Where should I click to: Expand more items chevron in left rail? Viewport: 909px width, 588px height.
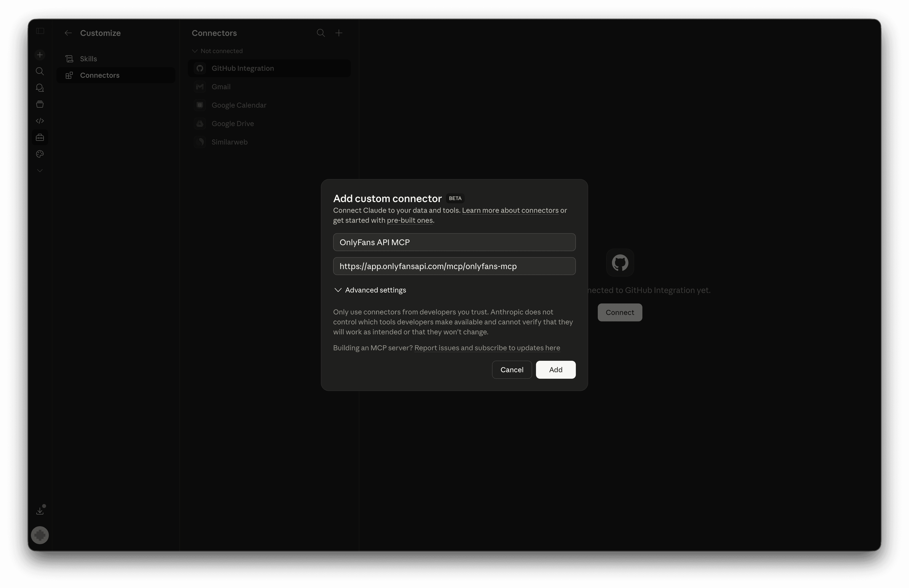click(x=40, y=171)
